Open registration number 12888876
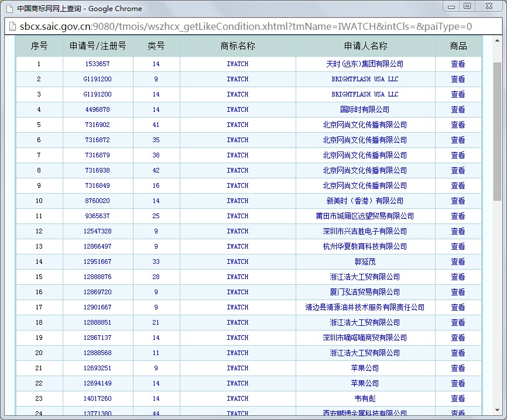 (x=97, y=277)
